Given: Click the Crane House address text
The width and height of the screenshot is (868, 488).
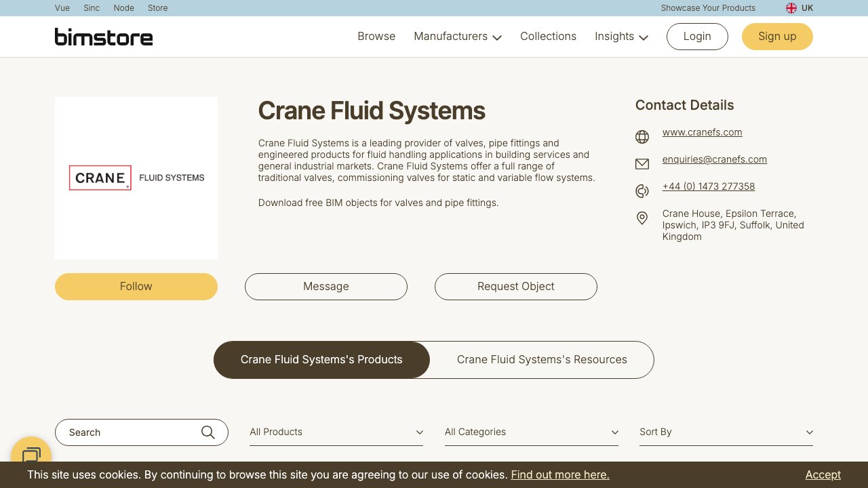Looking at the screenshot, I should click(733, 225).
